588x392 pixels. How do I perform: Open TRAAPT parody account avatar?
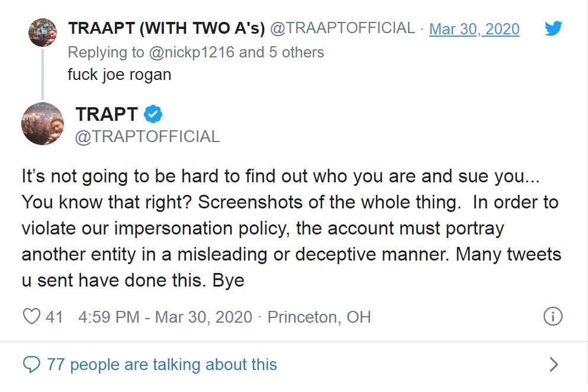click(43, 32)
